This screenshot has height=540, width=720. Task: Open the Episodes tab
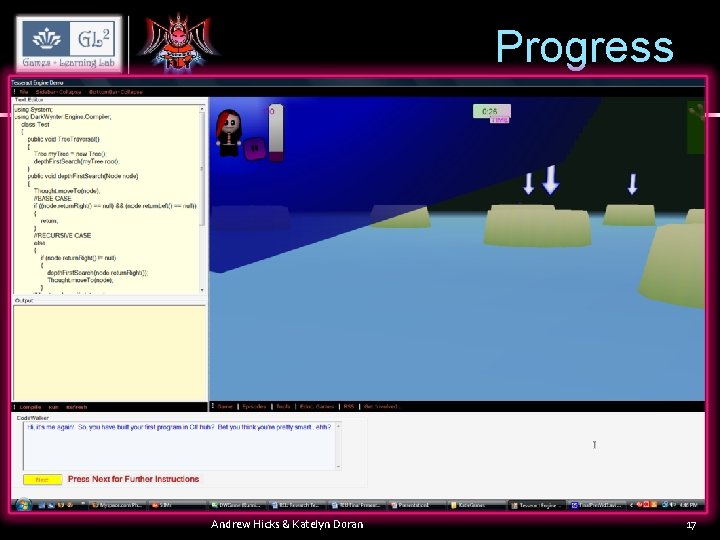coord(254,406)
